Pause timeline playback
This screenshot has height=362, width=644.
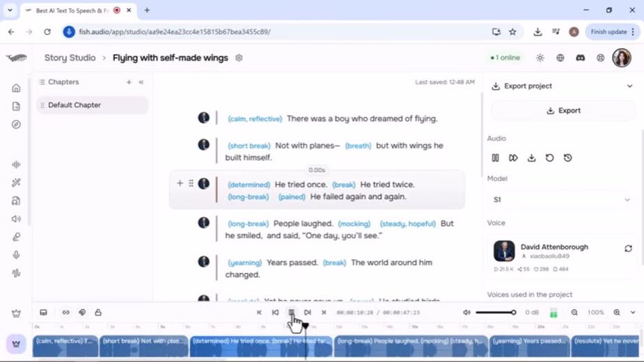pos(291,313)
